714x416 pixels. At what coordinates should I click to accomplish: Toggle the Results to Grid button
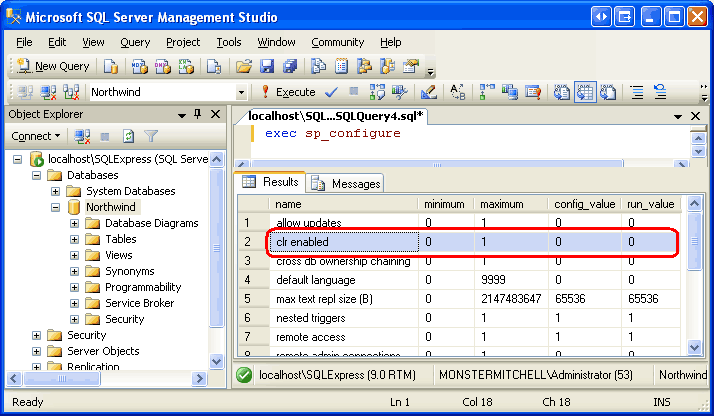point(584,92)
